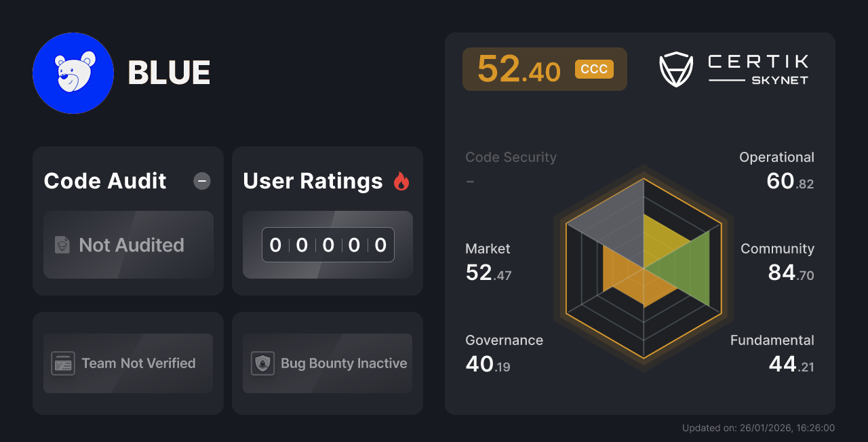Toggle the Team Not Verified status
The height and width of the screenshot is (442, 868).
pos(127,363)
